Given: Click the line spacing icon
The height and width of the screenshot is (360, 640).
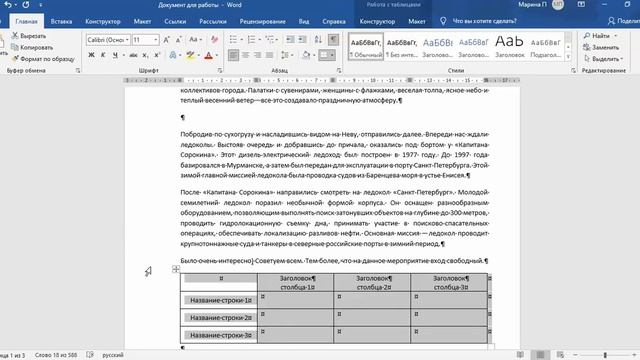Looking at the screenshot, I should coord(285,55).
